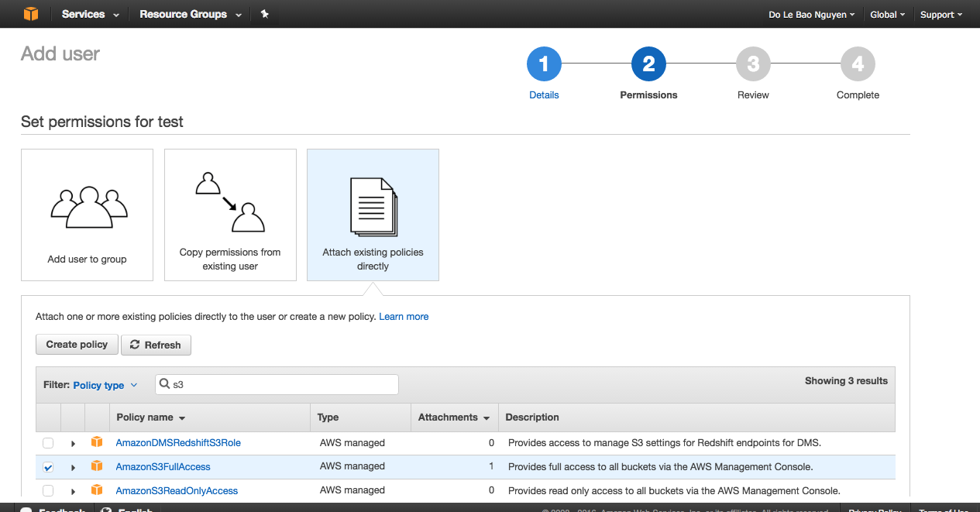
Task: Open the Services menu
Action: (91, 14)
